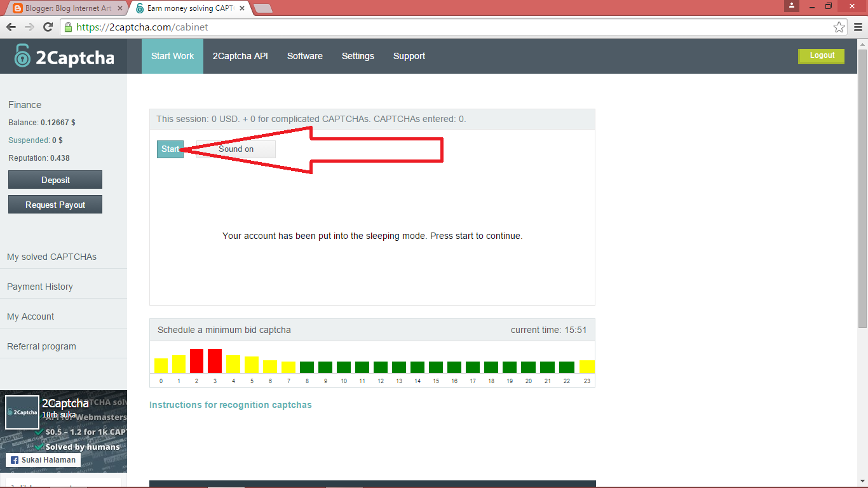Screen dimensions: 868x488
Task: Click the browser forward arrow
Action: tap(29, 27)
